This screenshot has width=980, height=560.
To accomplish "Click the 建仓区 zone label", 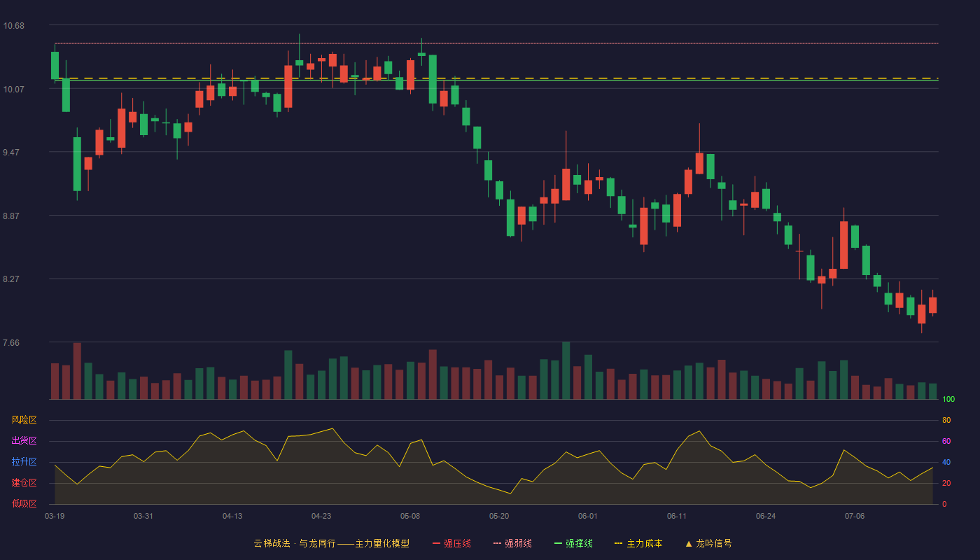I will coord(24,483).
